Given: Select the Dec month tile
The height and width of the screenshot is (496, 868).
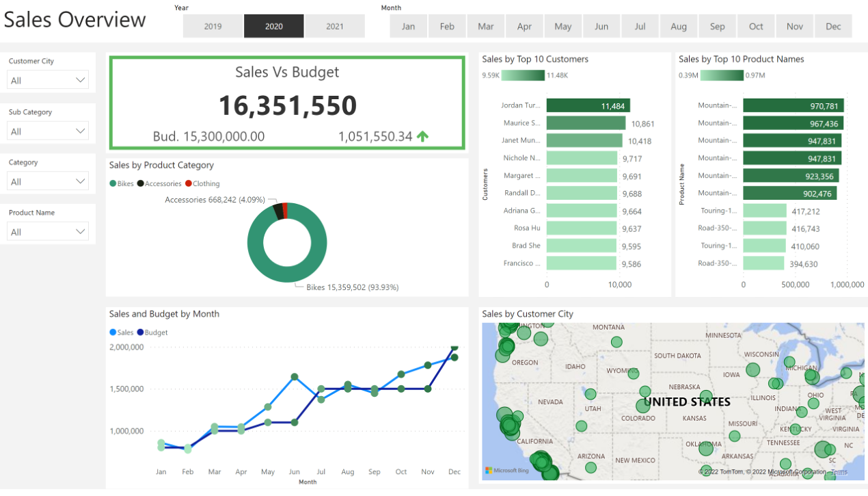Looking at the screenshot, I should [x=833, y=27].
